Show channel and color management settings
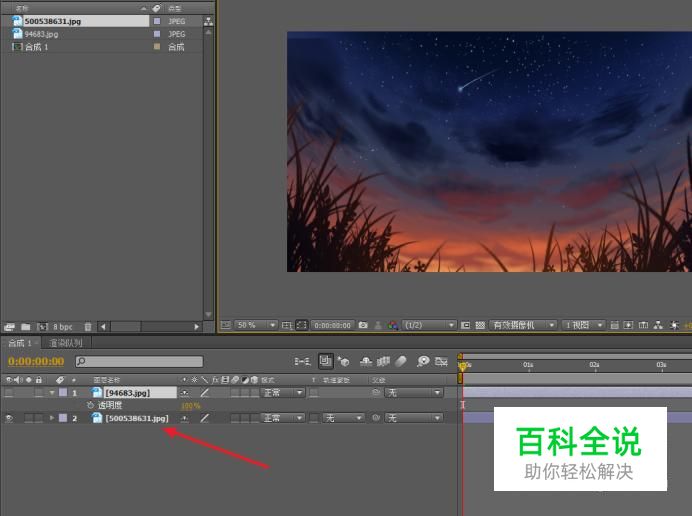This screenshot has height=516, width=692. click(392, 325)
